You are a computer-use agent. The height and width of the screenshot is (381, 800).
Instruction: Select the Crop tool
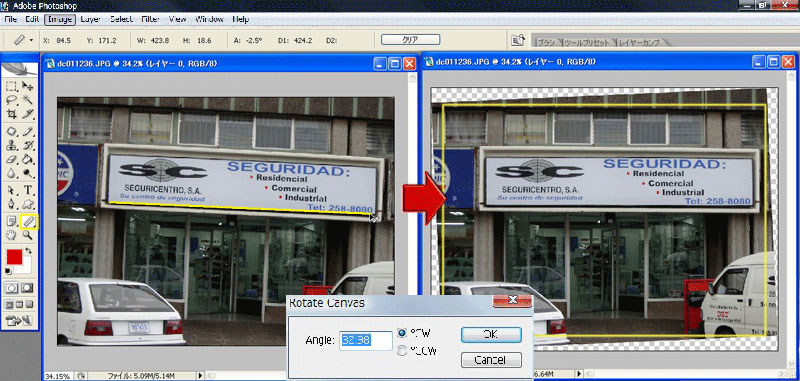pos(11,114)
